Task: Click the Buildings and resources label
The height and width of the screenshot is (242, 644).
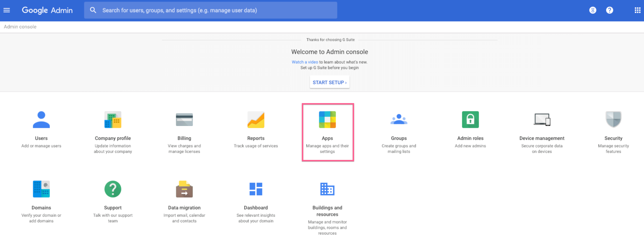Action: pos(327,211)
